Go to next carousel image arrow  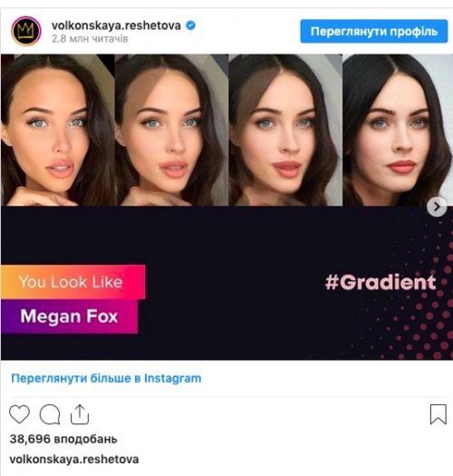coord(437,207)
